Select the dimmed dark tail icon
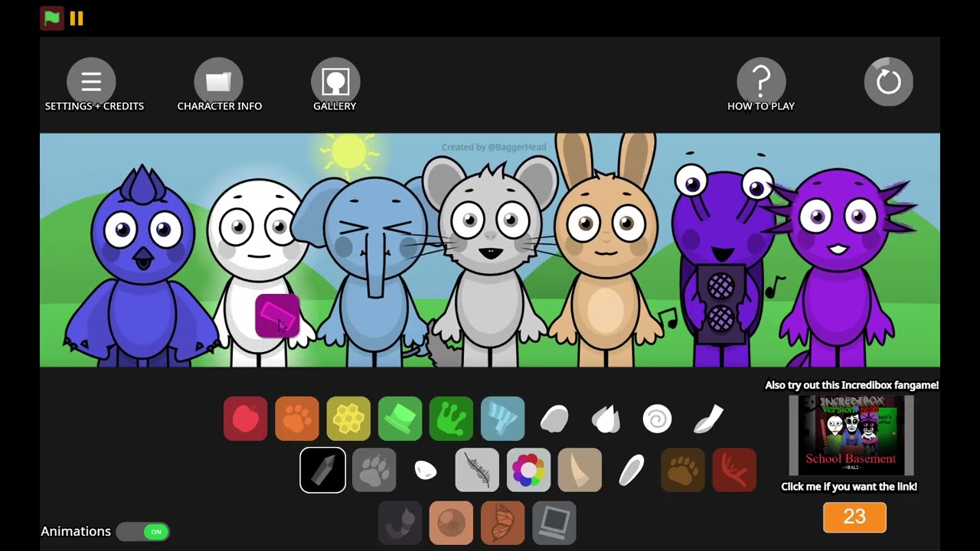 pyautogui.click(x=400, y=522)
